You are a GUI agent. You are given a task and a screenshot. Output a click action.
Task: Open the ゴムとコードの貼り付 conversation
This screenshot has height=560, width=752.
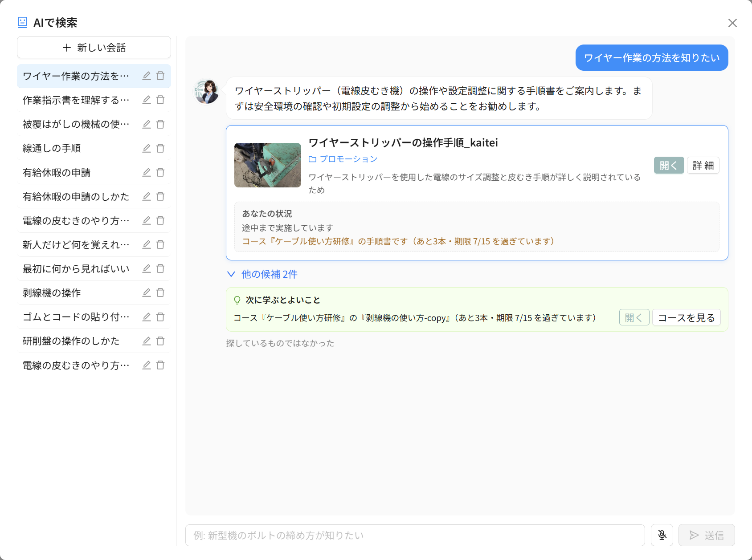[x=94, y=317]
